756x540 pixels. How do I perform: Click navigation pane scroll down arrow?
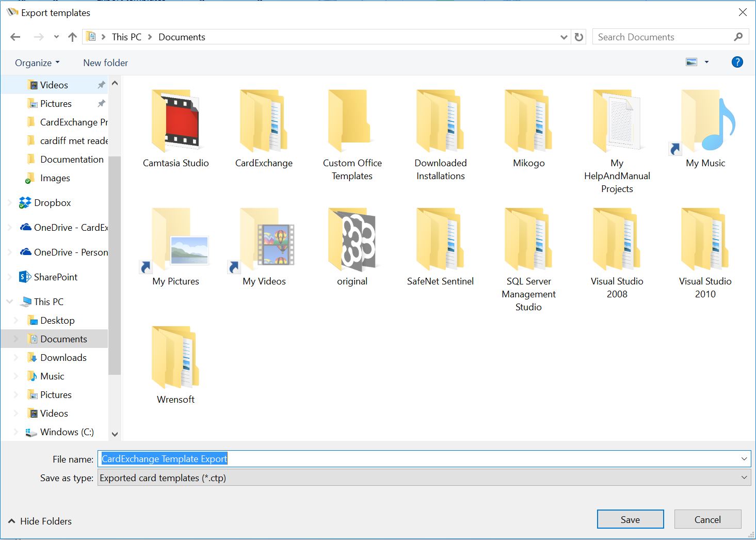[x=115, y=434]
